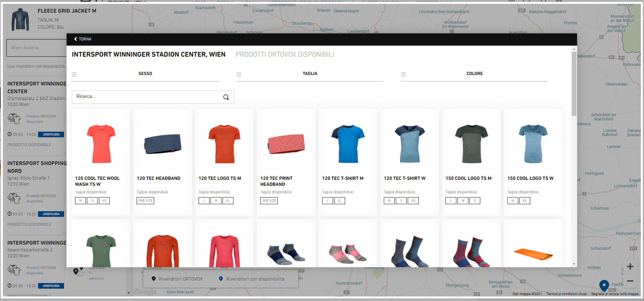Screen dimensions: 644x301
Task: Click the Ricerca search field
Action: [x=153, y=97]
